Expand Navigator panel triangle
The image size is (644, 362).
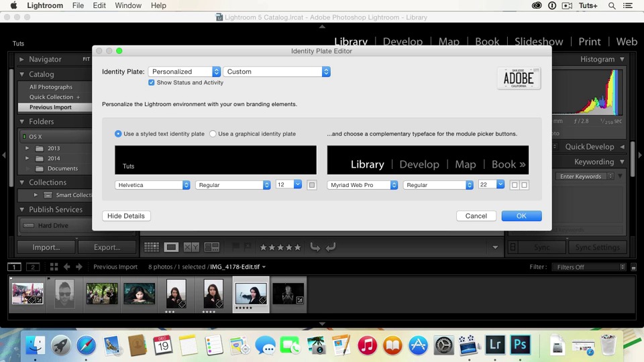[21, 60]
